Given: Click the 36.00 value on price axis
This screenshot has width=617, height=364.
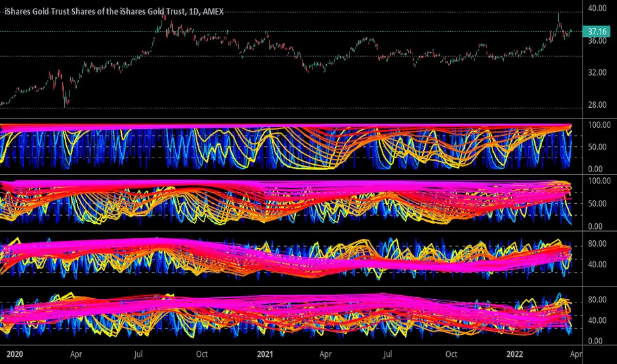Looking at the screenshot, I should (597, 40).
